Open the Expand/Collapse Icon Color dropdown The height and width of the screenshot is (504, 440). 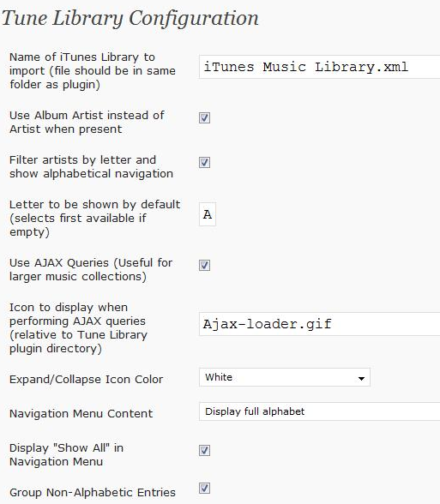point(285,377)
